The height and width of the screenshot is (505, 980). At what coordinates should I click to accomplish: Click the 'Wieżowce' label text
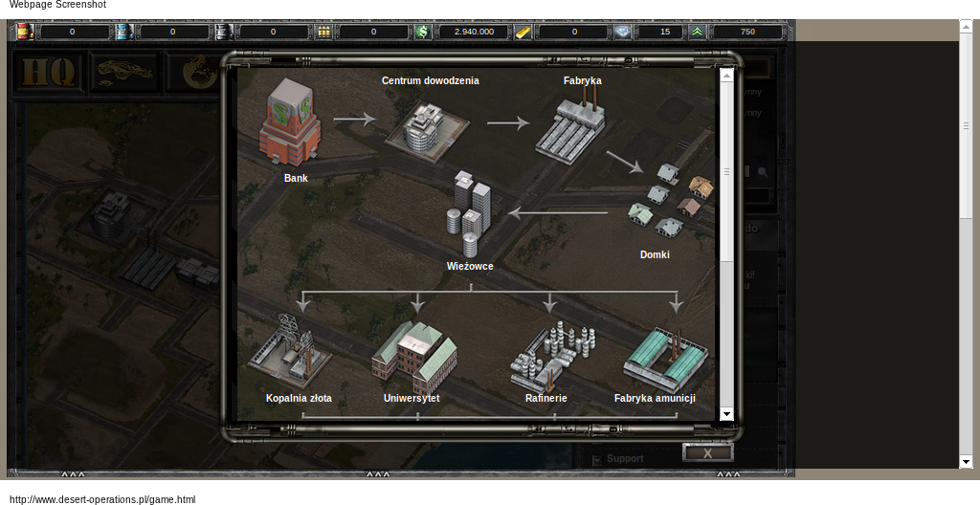point(470,266)
